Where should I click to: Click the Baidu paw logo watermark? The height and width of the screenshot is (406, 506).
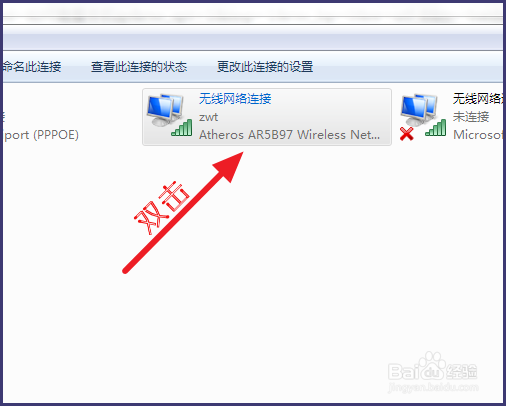point(432,365)
